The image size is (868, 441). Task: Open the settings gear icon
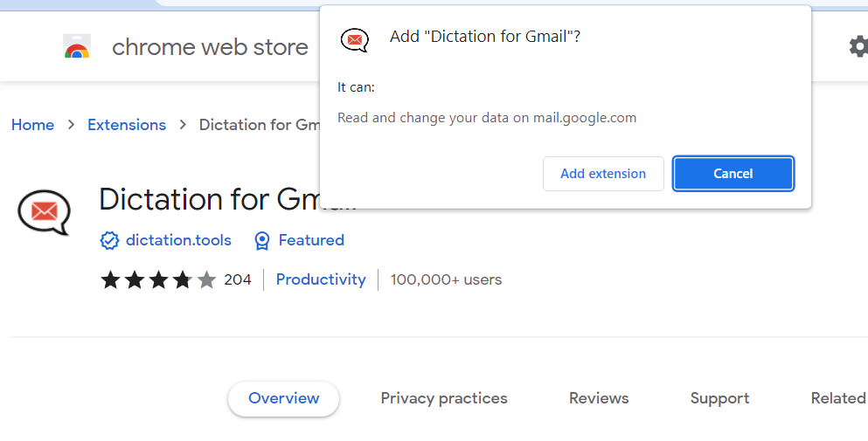pos(859,46)
